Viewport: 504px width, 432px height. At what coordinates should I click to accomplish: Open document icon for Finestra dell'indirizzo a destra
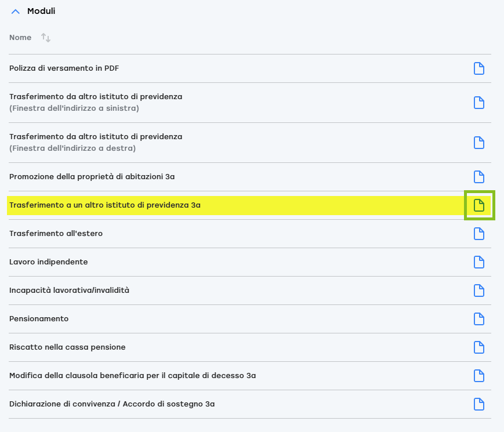click(x=479, y=143)
